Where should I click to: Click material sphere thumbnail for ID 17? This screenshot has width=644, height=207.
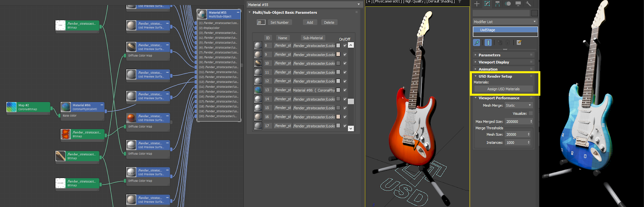click(258, 126)
